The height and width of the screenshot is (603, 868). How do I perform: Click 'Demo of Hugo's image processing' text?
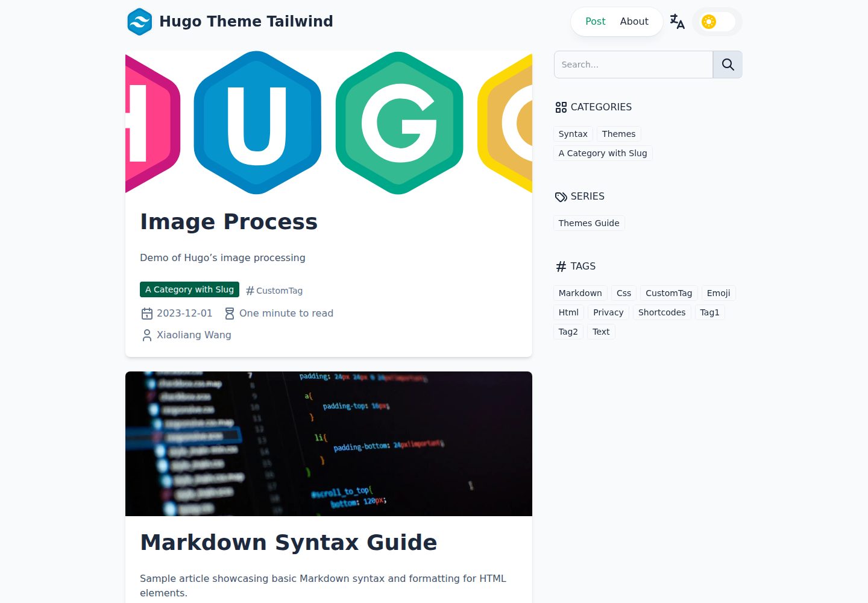(222, 258)
